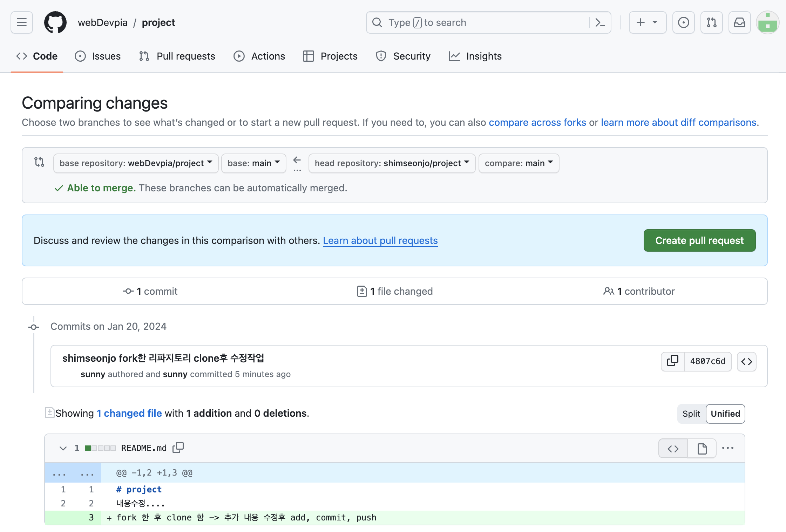Copy README.md file path
786x532 pixels.
pyautogui.click(x=178, y=448)
